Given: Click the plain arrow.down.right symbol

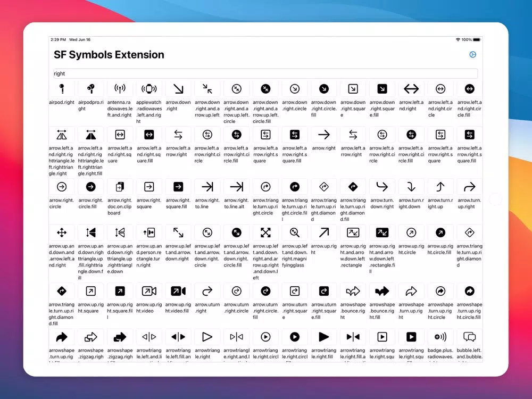Looking at the screenshot, I should point(178,89).
